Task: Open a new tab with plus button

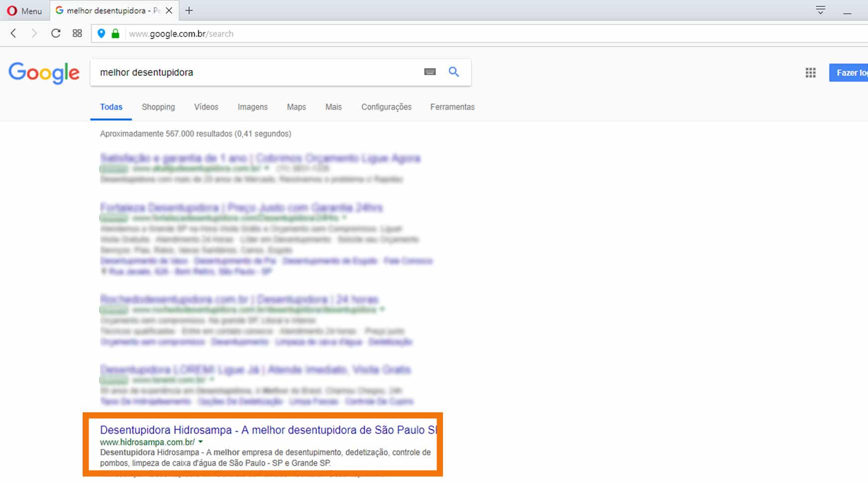Action: [189, 10]
